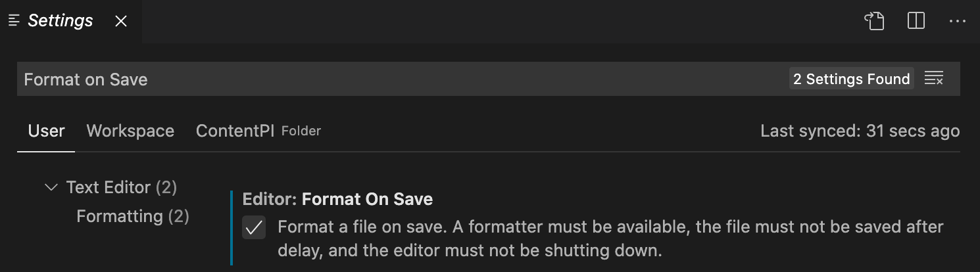The image size is (980, 272).
Task: Close the Settings editor tab
Action: pos(121,21)
